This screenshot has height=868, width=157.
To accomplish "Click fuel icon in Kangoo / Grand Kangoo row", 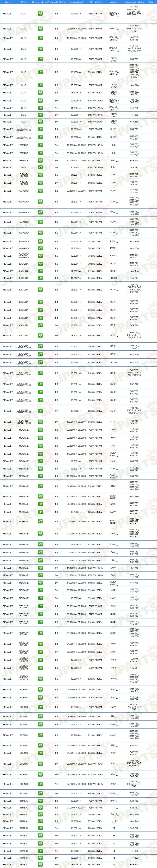I will (40, 256).
